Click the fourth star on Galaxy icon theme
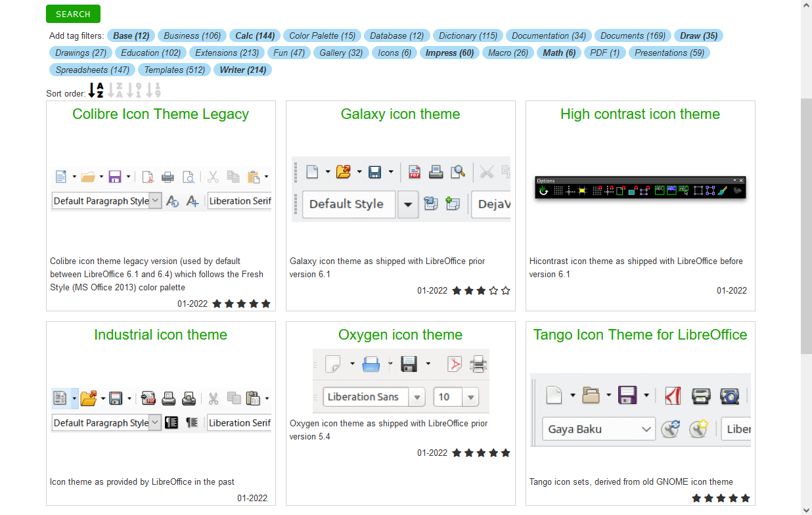 [493, 290]
